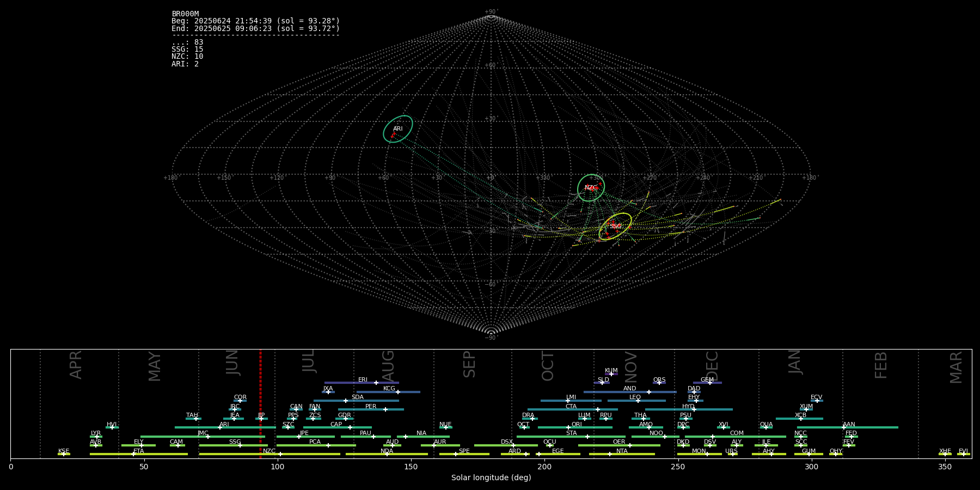The width and height of the screenshot is (980, 490).
Task: Click the SDA shower label in timeline
Action: coord(358,397)
